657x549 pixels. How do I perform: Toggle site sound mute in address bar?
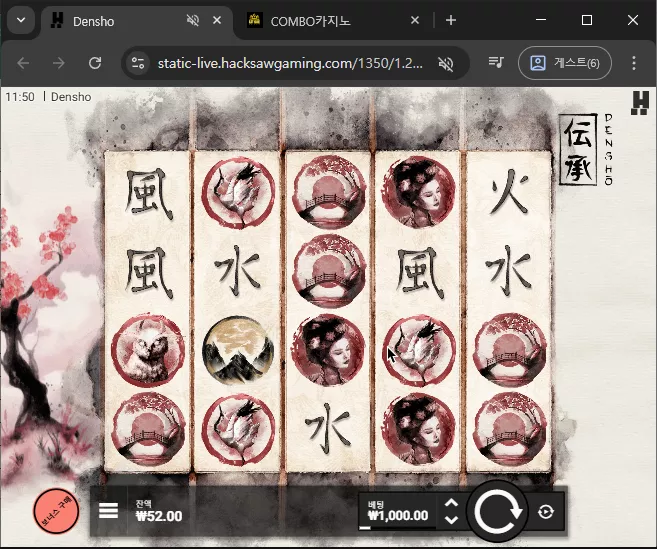446,64
